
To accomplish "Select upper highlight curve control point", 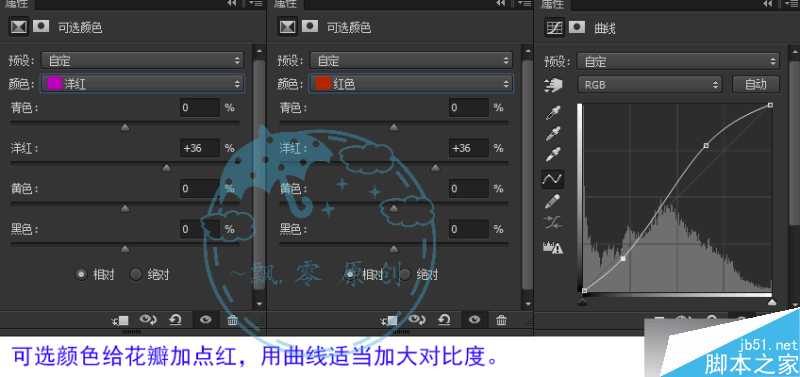I will [706, 145].
